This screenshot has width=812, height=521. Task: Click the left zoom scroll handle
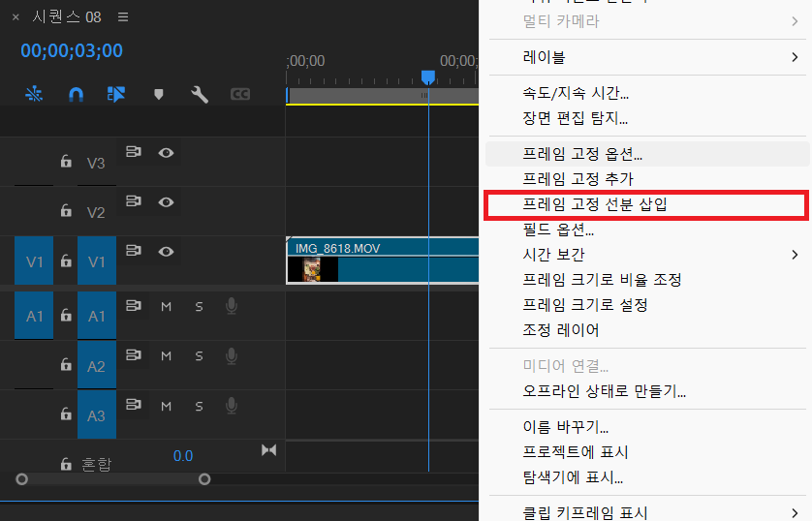click(x=21, y=479)
